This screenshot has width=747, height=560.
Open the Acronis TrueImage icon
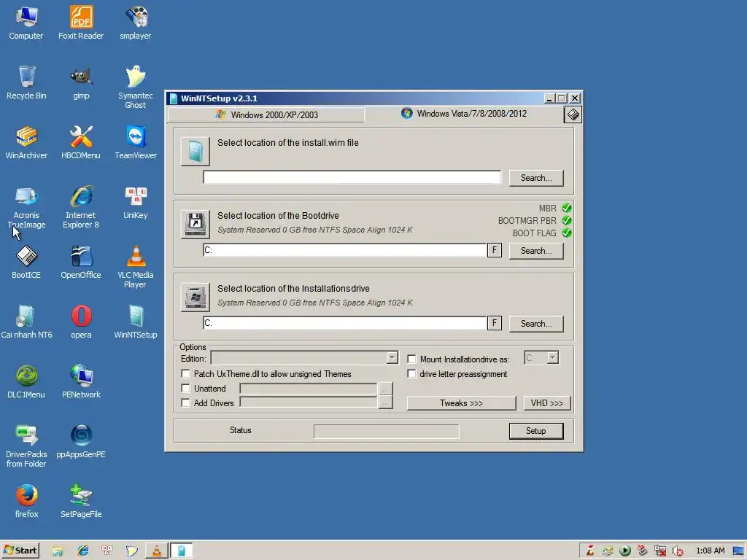(26, 207)
